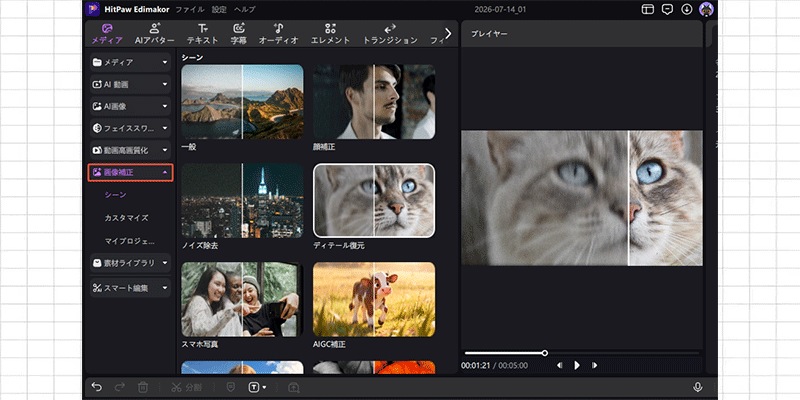Viewport: 800px width, 400px height.
Task: Click the download icon in title bar
Action: click(687, 9)
